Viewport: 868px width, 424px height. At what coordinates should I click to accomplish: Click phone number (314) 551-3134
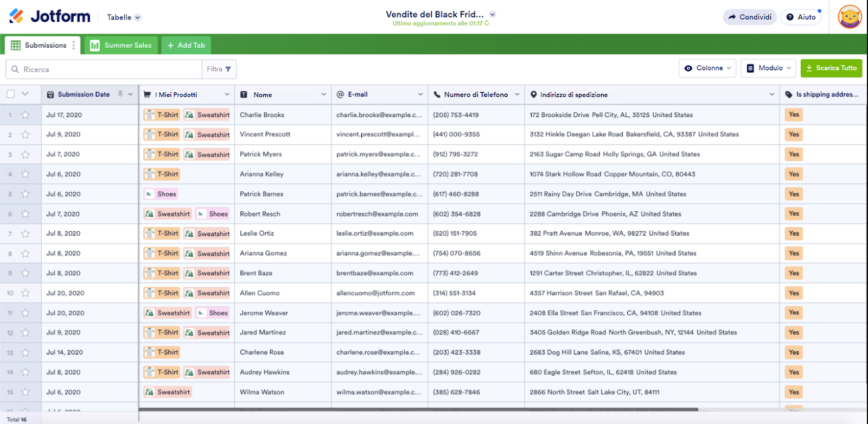point(454,293)
